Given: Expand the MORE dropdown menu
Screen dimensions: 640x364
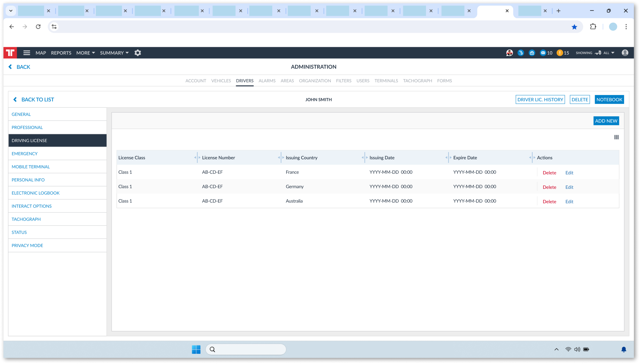Looking at the screenshot, I should 85,53.
